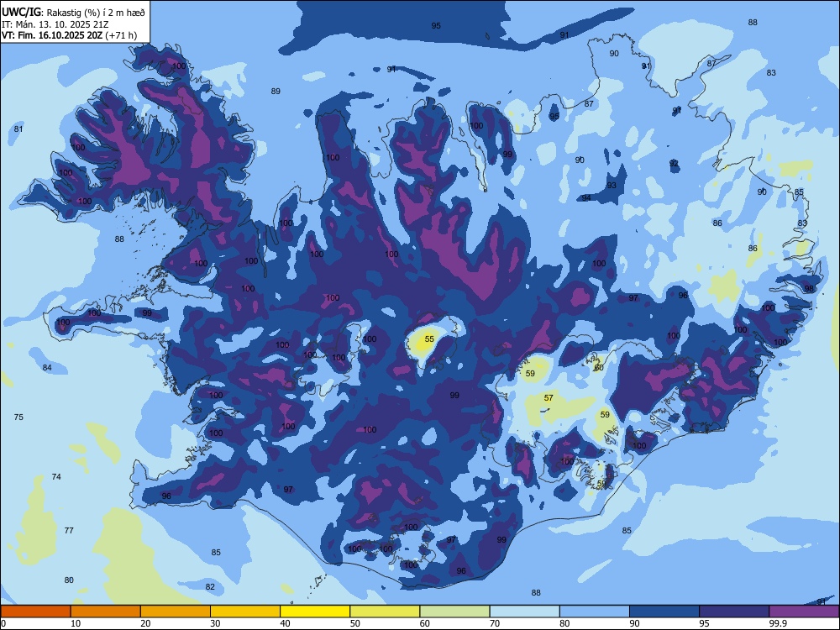
Task: Select the '50' legend scale label
Action: [354, 623]
